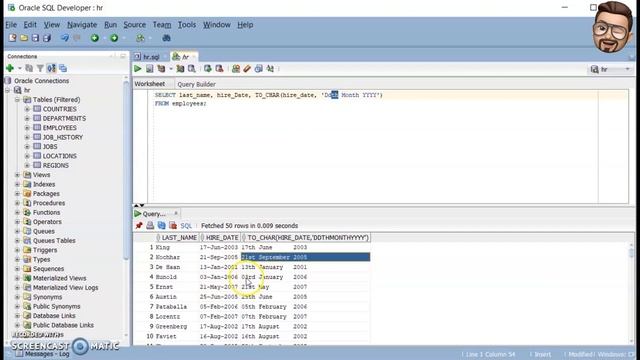Open the File menu

tap(11, 25)
